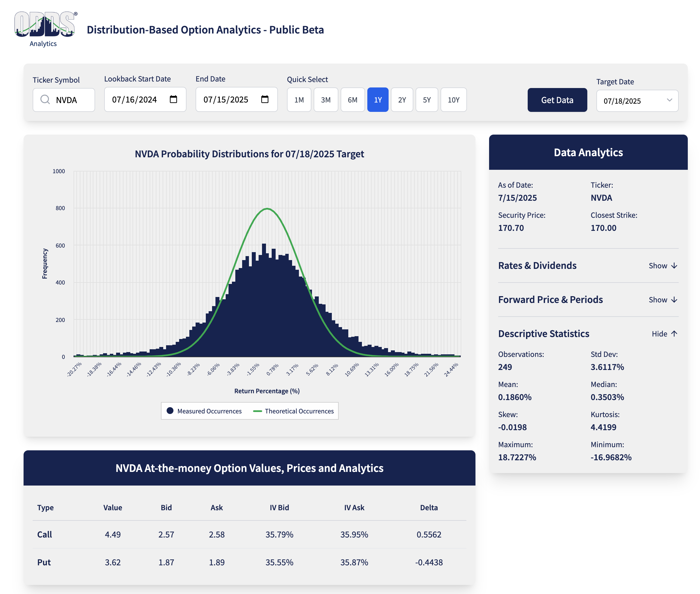Click the Put row label
Screen dimensions: 700x594
tap(44, 562)
